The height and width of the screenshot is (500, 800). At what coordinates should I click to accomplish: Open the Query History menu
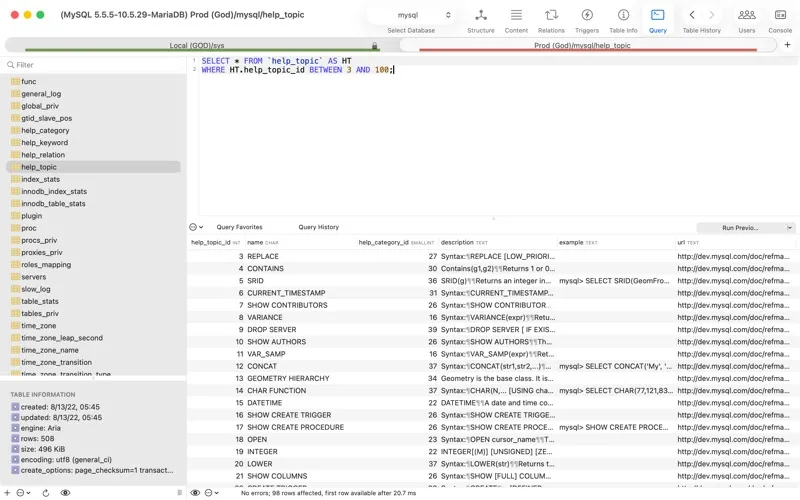point(318,227)
